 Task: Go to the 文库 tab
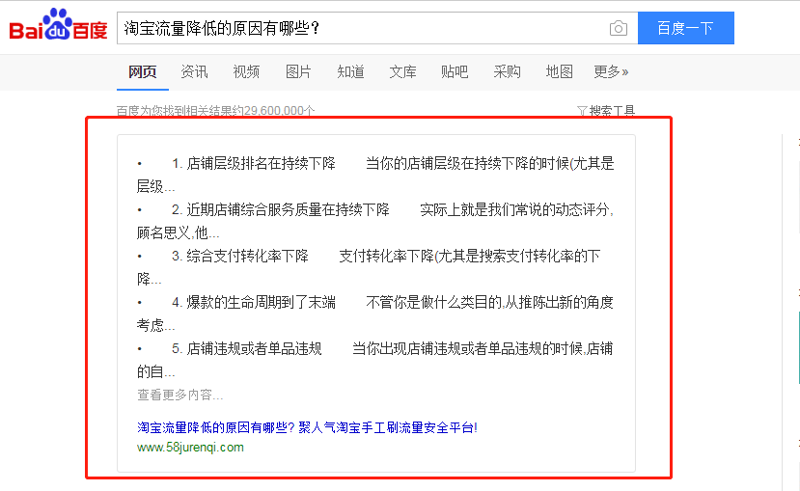click(403, 72)
